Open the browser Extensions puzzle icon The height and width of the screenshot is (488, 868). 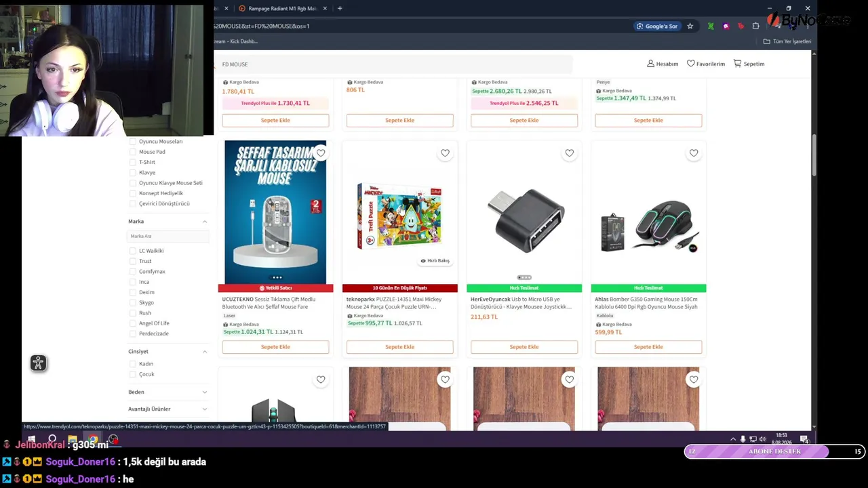point(756,26)
